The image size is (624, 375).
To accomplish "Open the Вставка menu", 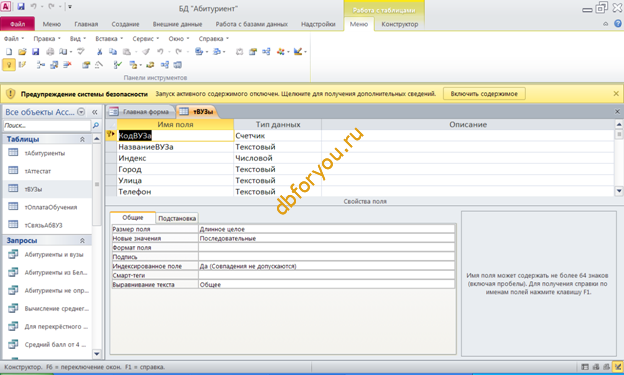I will [109, 39].
